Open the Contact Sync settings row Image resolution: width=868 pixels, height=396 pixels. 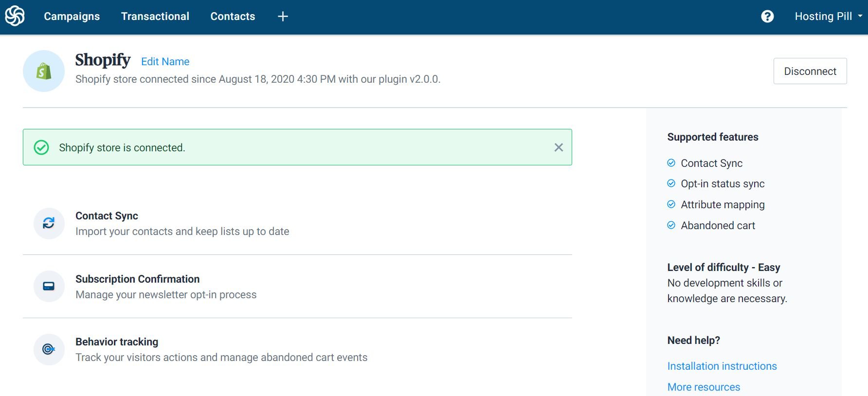pyautogui.click(x=297, y=223)
